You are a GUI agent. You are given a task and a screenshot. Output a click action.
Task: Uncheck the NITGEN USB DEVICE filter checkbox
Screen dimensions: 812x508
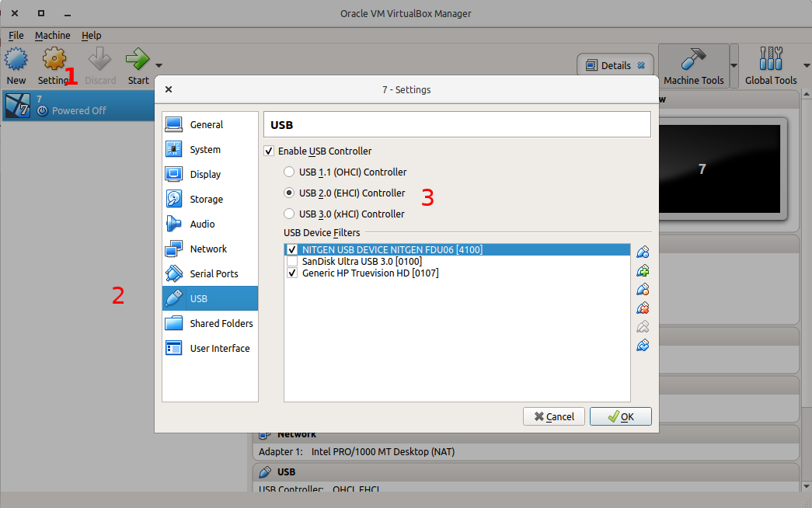point(292,249)
